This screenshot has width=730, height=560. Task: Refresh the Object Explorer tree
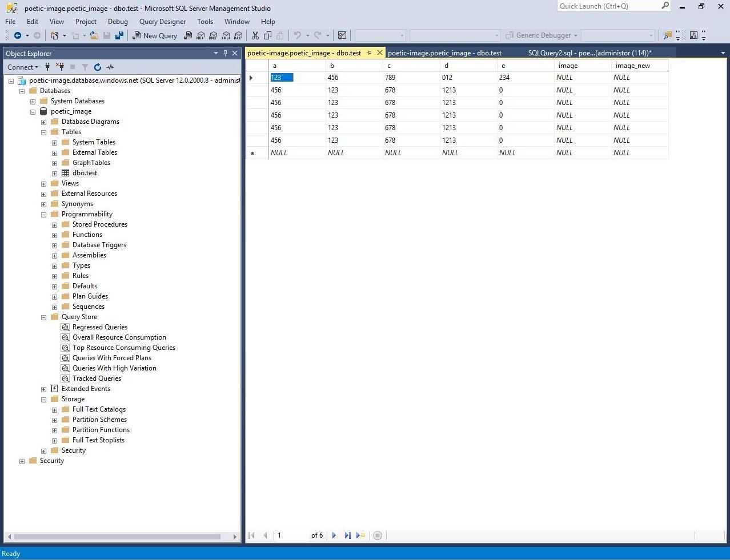point(98,67)
